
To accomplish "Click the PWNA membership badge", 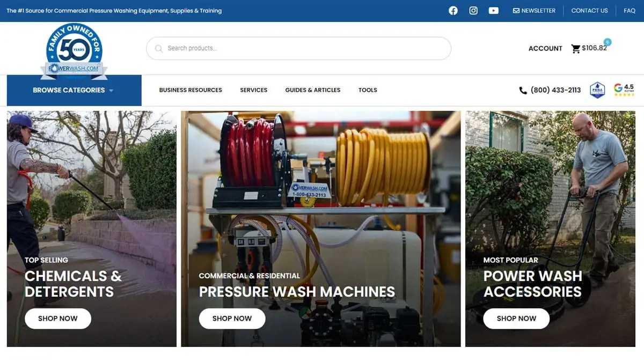I will [597, 90].
